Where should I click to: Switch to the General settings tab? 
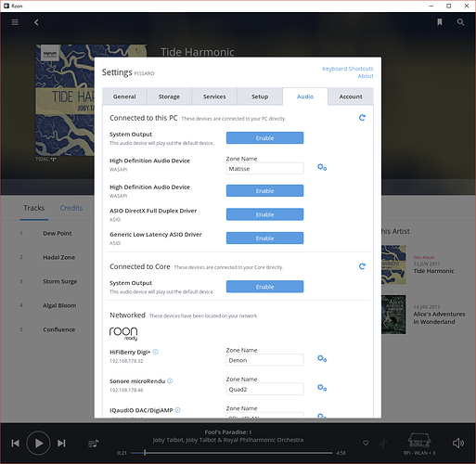(x=124, y=97)
